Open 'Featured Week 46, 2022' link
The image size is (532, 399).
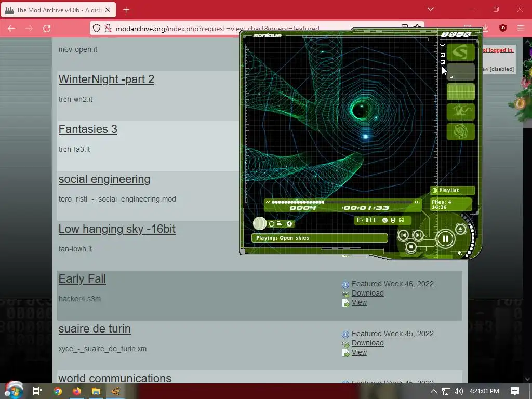tap(393, 284)
